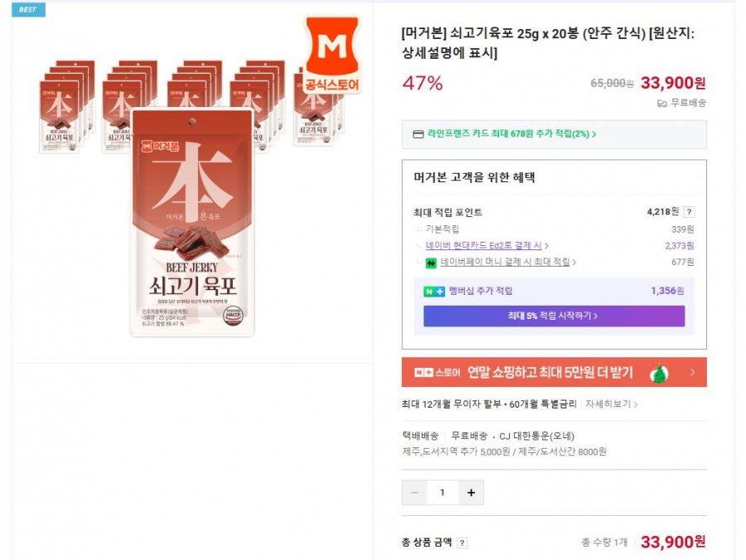746x560 pixels.
Task: Click the N+스토어 연말 쇼핑 promotional banner
Action: pyautogui.click(x=554, y=372)
